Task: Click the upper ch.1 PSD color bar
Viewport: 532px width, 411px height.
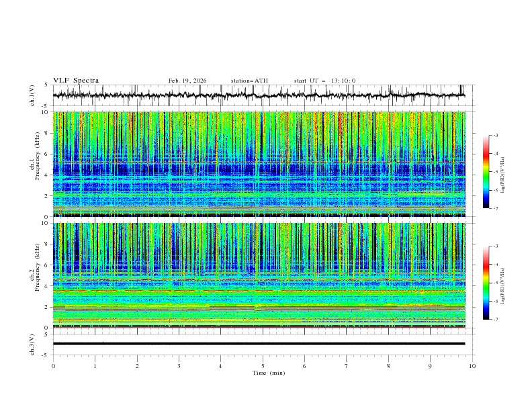Action: coord(486,172)
